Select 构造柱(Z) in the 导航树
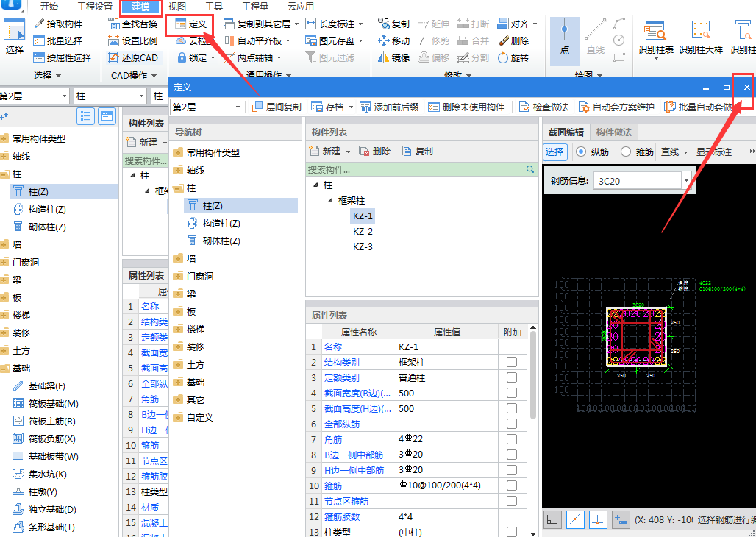The image size is (756, 537). (213, 224)
